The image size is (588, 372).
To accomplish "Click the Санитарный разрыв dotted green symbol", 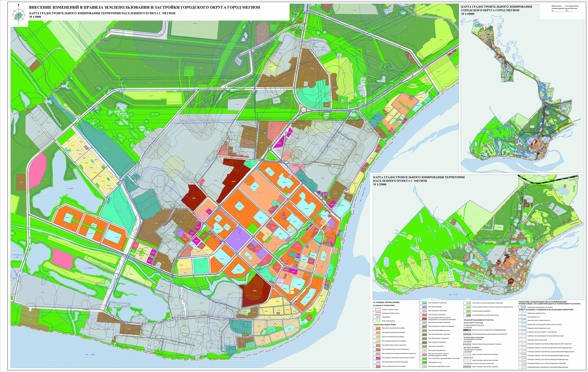I will (x=524, y=368).
